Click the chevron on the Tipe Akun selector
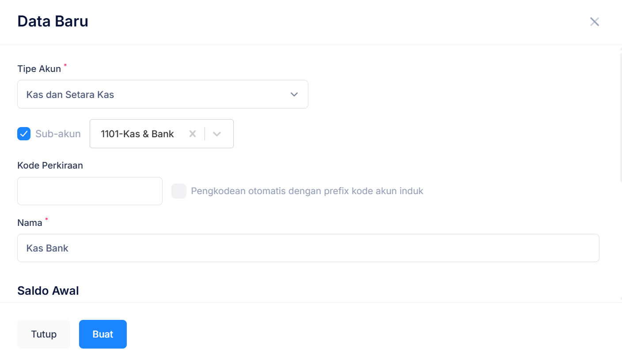Screen dimensions: 622x364 [x=294, y=94]
